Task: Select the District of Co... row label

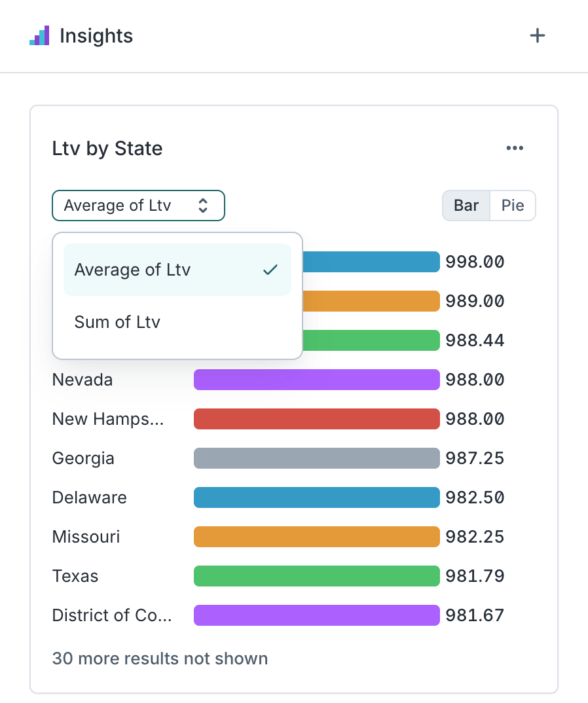Action: click(112, 615)
